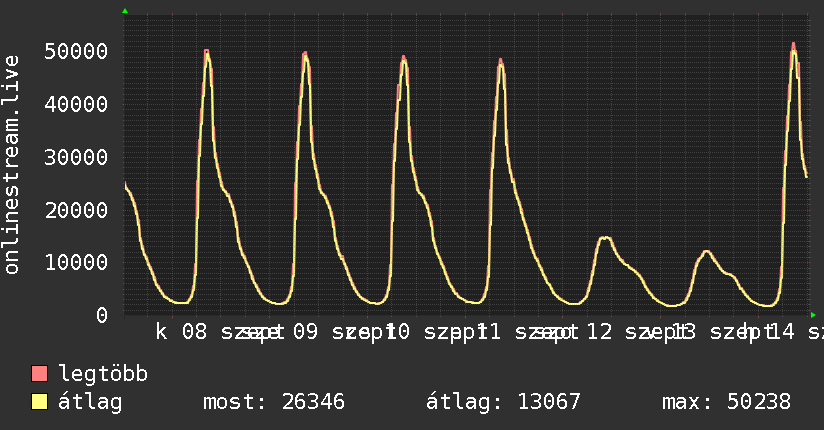Click the most: 26346 value
Screen dimensions: 824x430
click(274, 402)
